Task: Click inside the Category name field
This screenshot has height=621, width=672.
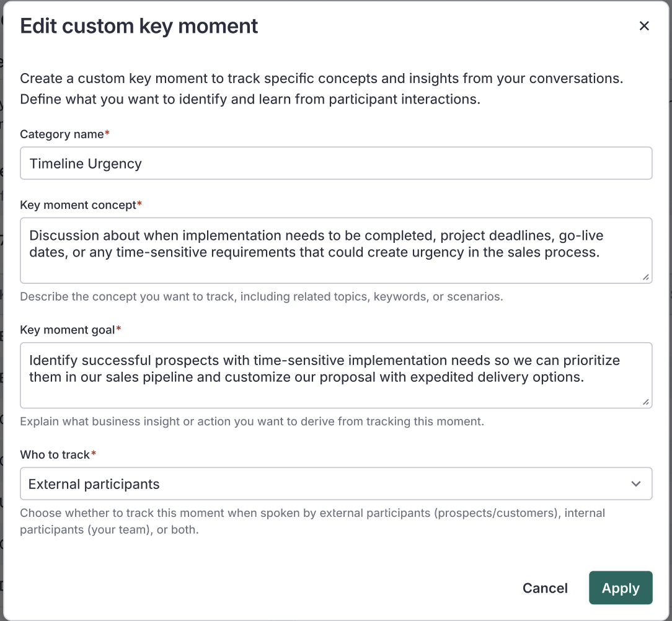Action: point(335,163)
